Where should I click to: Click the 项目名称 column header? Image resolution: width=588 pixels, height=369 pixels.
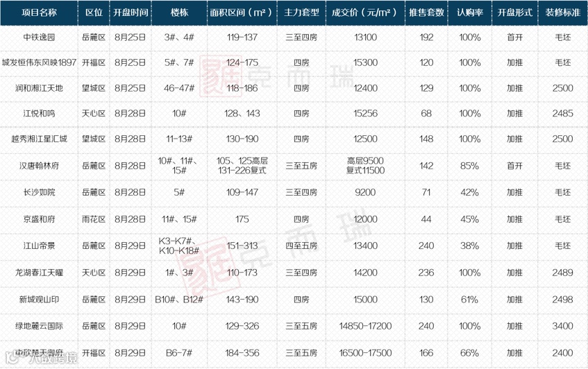click(x=40, y=12)
